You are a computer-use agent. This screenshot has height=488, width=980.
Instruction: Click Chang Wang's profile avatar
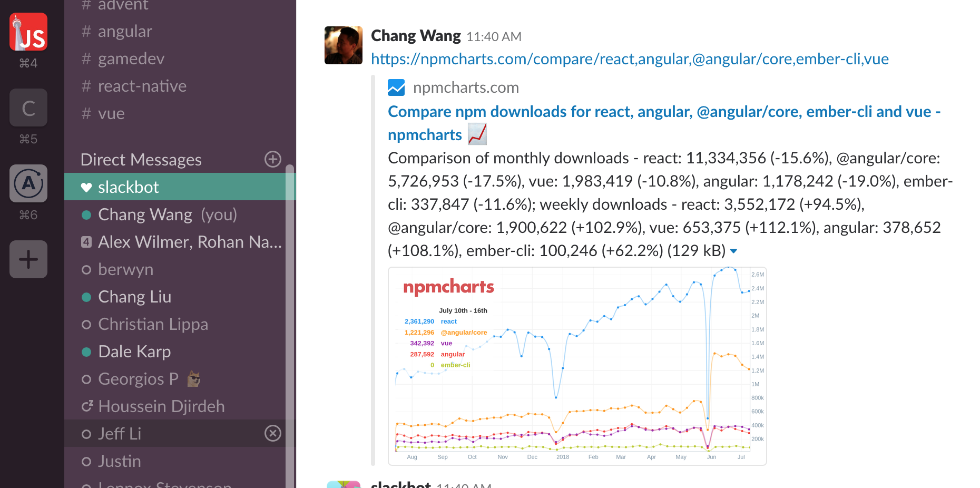pyautogui.click(x=344, y=45)
